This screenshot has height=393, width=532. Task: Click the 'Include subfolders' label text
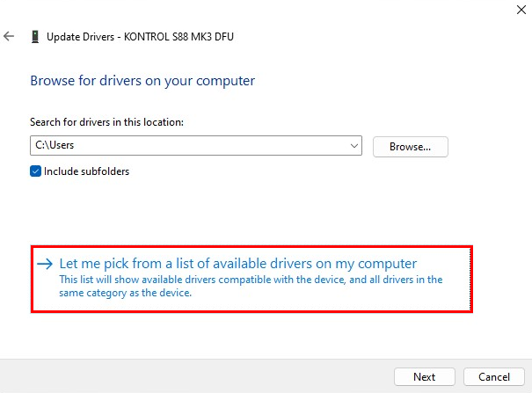tap(86, 171)
